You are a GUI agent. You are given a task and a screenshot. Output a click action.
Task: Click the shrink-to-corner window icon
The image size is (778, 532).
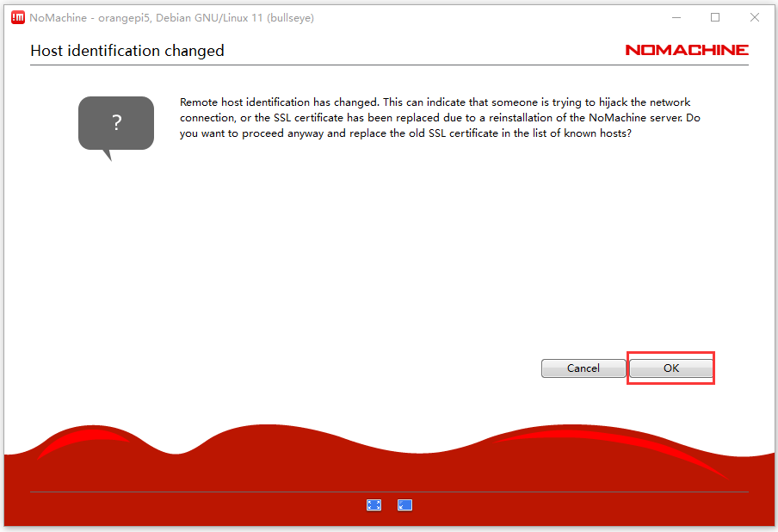pos(404,505)
